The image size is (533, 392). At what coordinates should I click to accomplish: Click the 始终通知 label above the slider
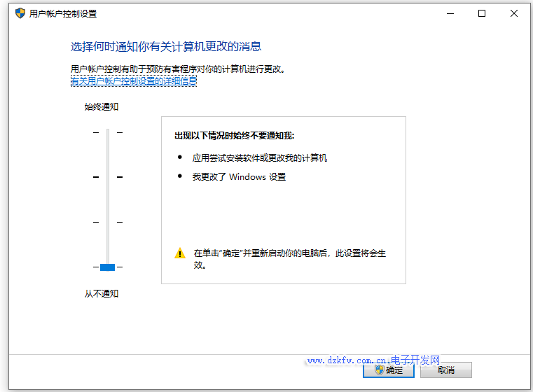pos(102,107)
